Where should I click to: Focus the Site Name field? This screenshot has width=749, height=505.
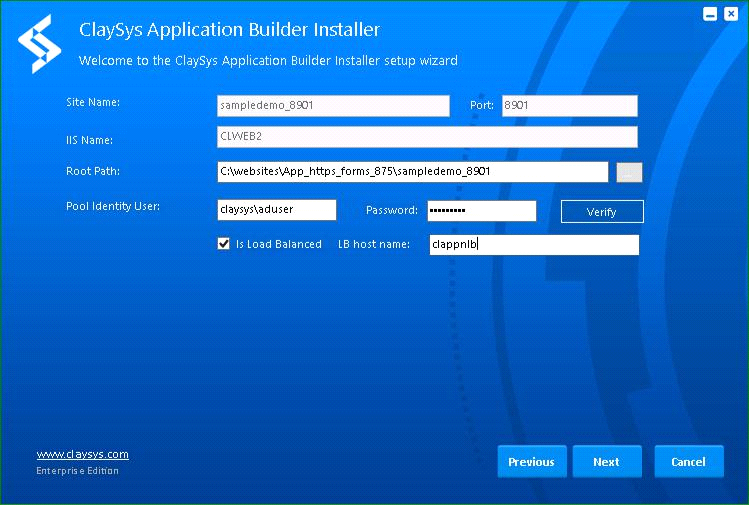pos(333,106)
